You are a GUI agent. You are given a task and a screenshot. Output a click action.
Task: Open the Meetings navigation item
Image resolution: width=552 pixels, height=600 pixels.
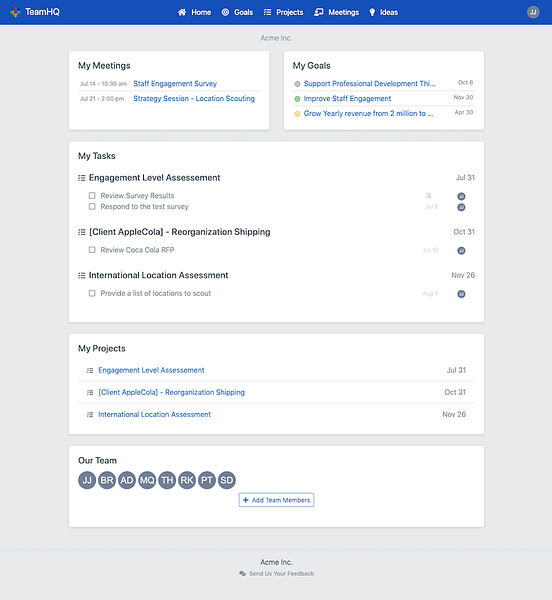(337, 12)
